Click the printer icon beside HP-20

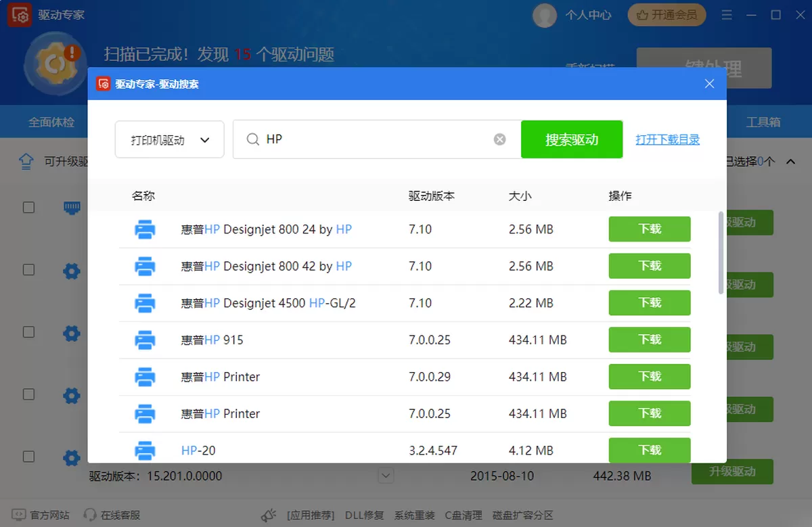[145, 450]
